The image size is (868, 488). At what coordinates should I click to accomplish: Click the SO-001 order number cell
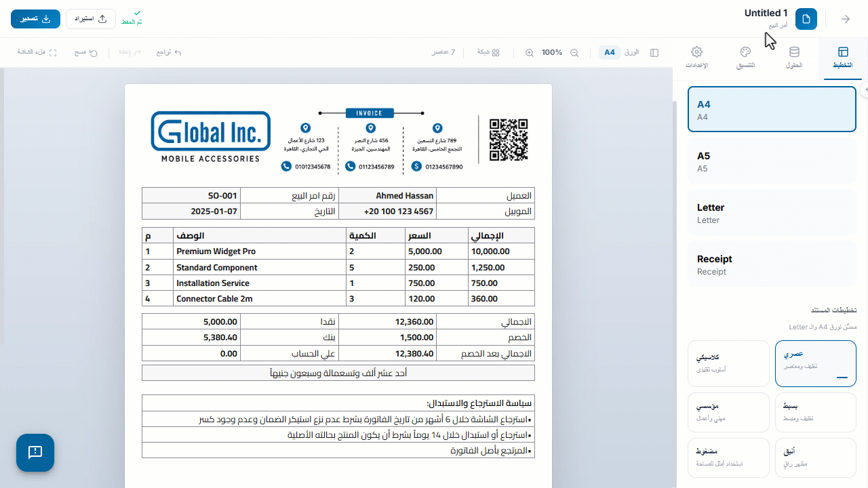(x=191, y=196)
